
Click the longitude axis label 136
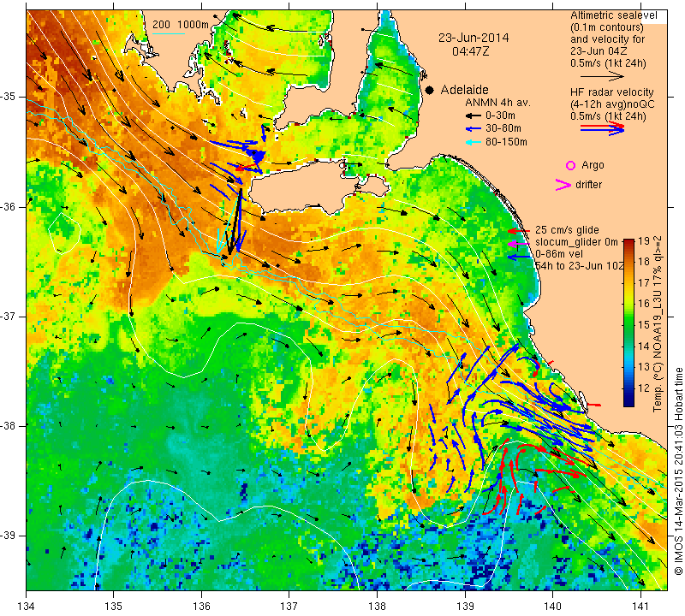(202, 607)
